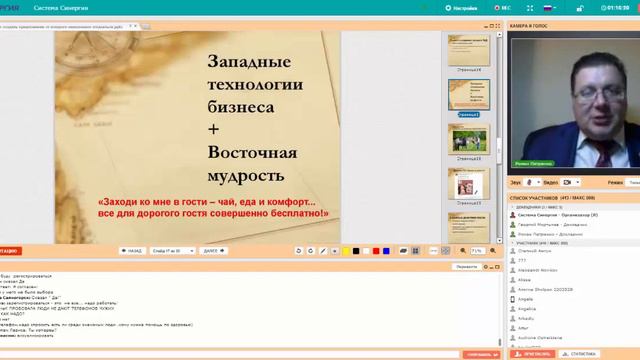This screenshot has width=640, height=360.
Task: Open the microphone Звук dropdown
Action: pos(538,182)
